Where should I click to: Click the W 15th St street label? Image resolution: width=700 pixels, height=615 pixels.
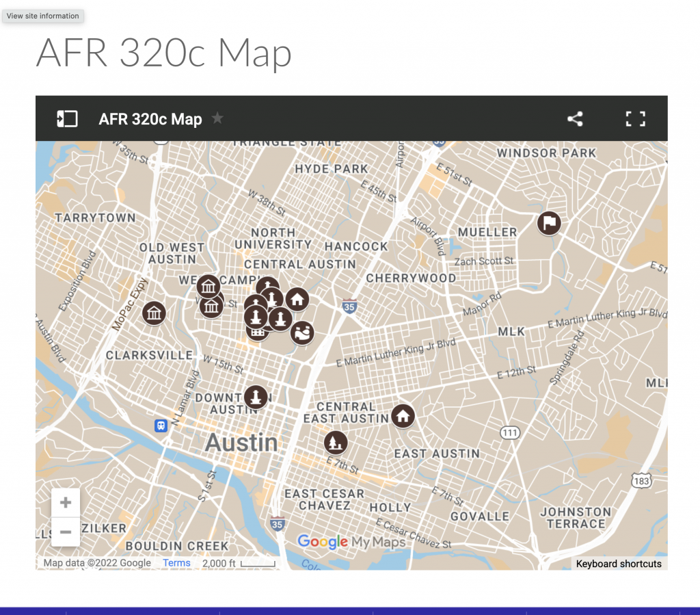pyautogui.click(x=224, y=365)
